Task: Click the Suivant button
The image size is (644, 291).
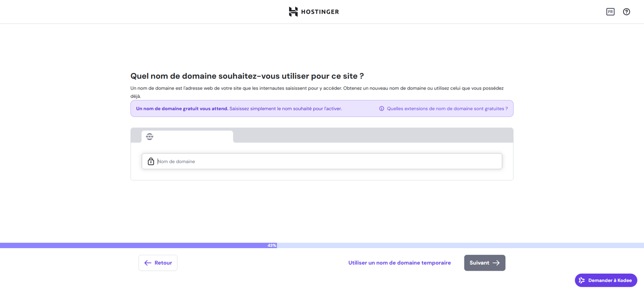Action: tap(485, 263)
